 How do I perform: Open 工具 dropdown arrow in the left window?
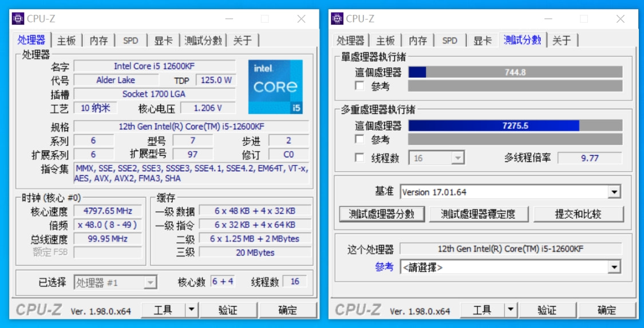click(x=192, y=310)
